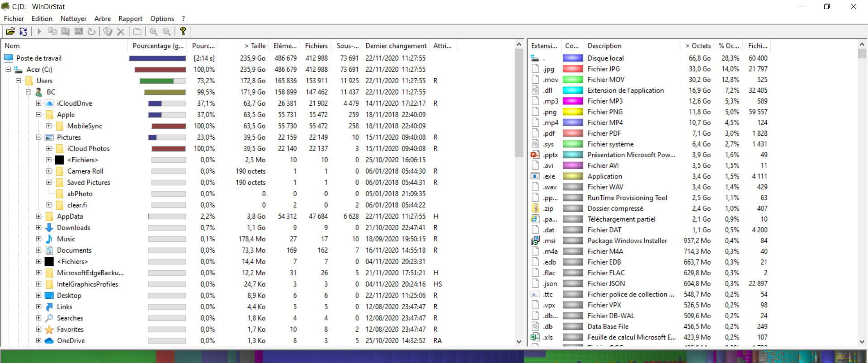Click the yellow question mark Help icon
868x363 pixels.
coord(183,31)
